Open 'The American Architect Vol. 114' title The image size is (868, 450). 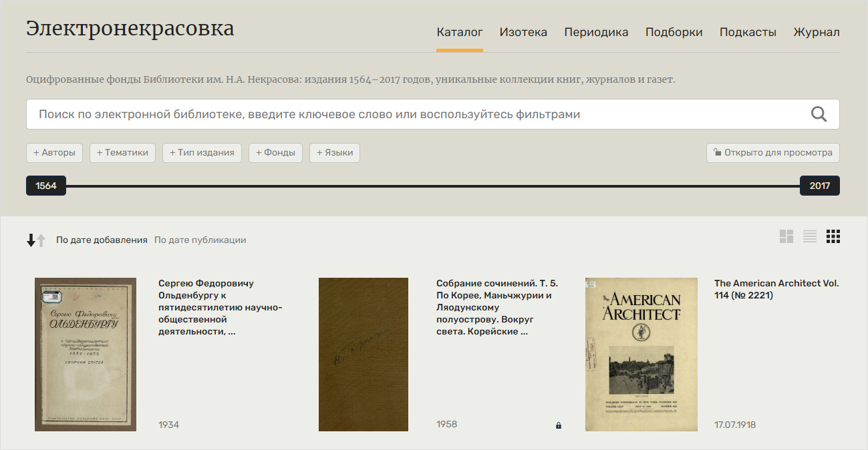point(776,289)
